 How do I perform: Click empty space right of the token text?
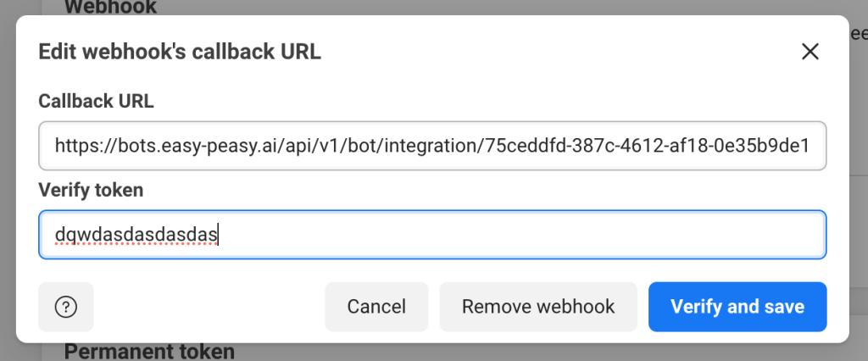point(509,235)
